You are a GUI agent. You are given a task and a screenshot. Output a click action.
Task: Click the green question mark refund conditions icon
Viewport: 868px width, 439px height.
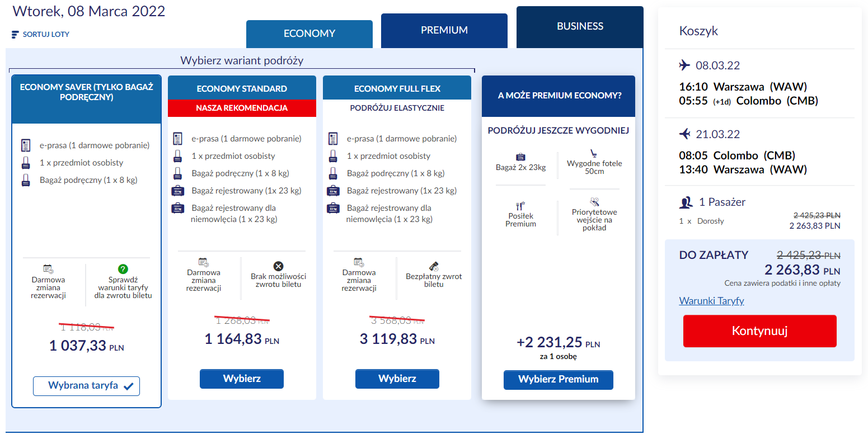[x=123, y=269]
